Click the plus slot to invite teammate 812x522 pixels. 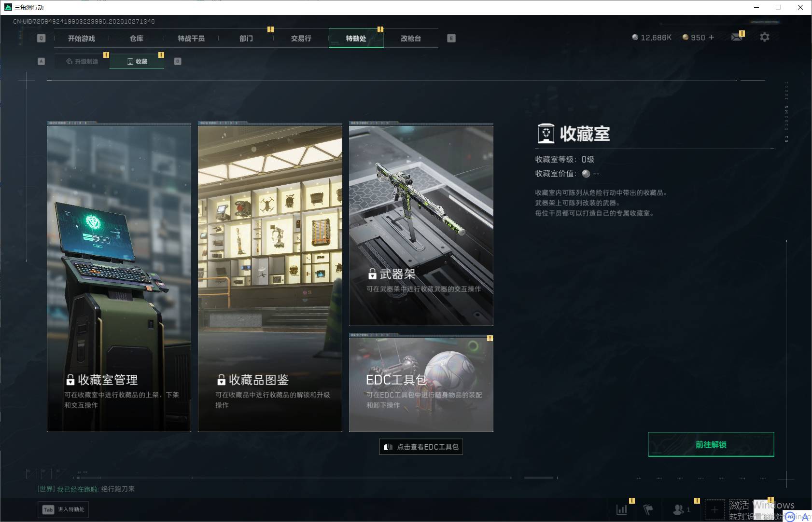click(714, 509)
